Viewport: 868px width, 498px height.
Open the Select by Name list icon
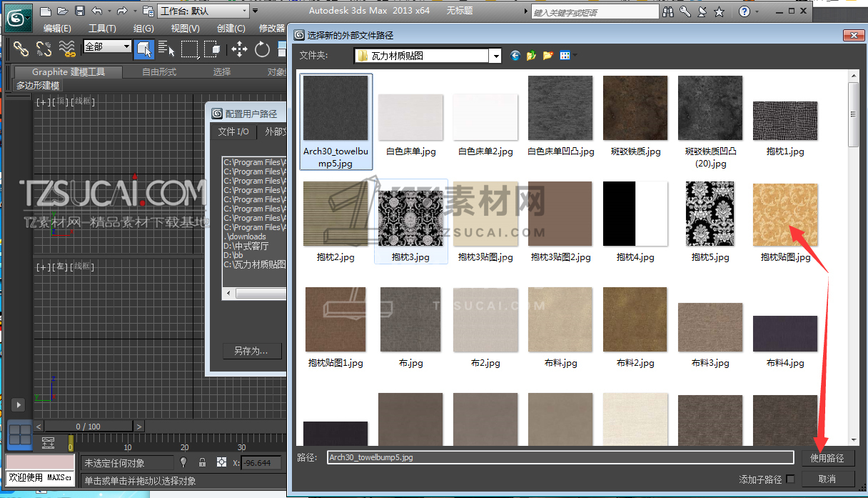click(167, 49)
